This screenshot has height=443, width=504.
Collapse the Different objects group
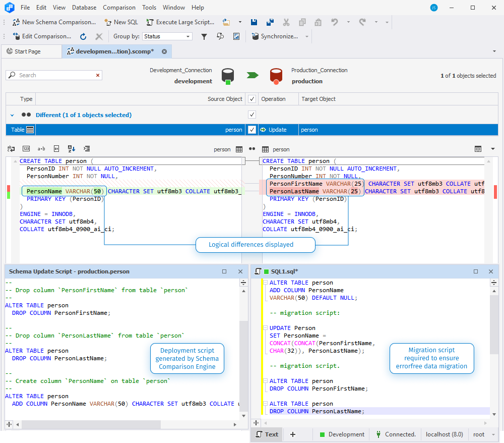12,115
